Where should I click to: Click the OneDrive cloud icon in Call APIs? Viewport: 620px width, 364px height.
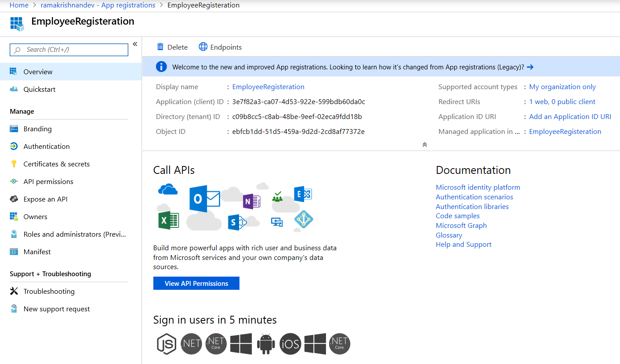167,189
